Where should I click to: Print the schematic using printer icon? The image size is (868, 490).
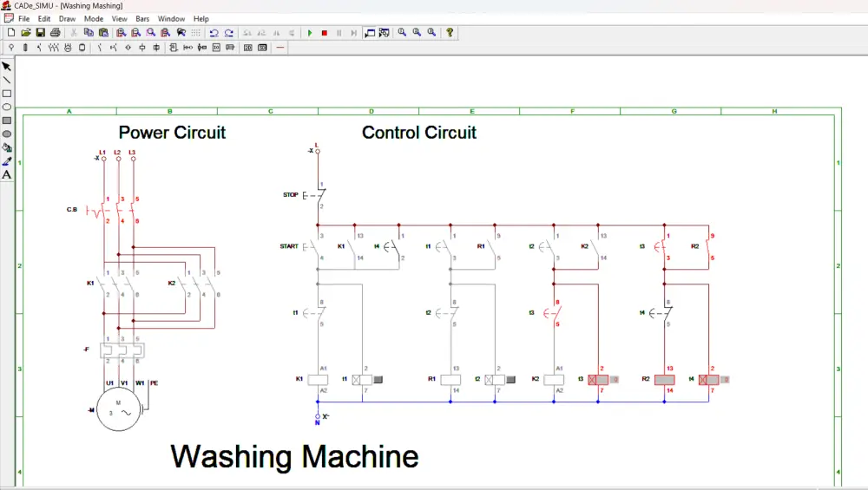[x=55, y=33]
